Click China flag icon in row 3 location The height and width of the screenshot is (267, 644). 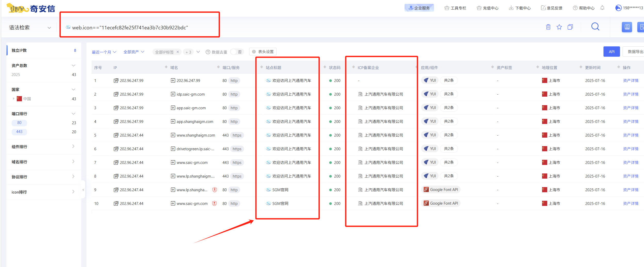[544, 108]
